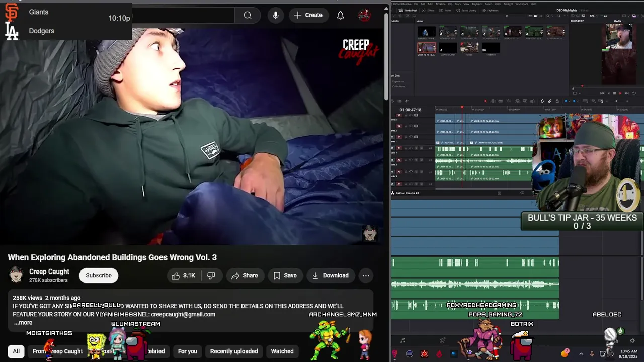644x362 pixels.
Task: Select the Recently uploaded filter chip
Action: [234, 351]
